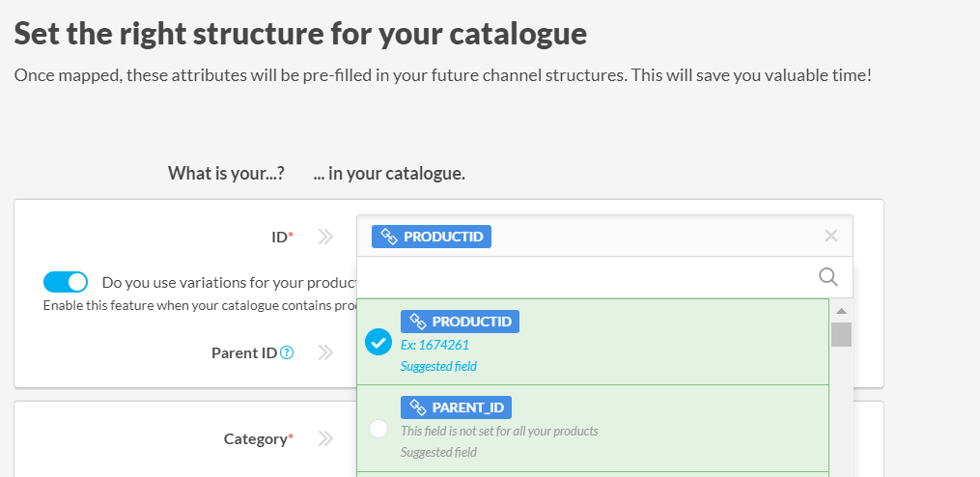
Task: Select the empty radio circle for PARENT_ID
Action: coord(378,428)
